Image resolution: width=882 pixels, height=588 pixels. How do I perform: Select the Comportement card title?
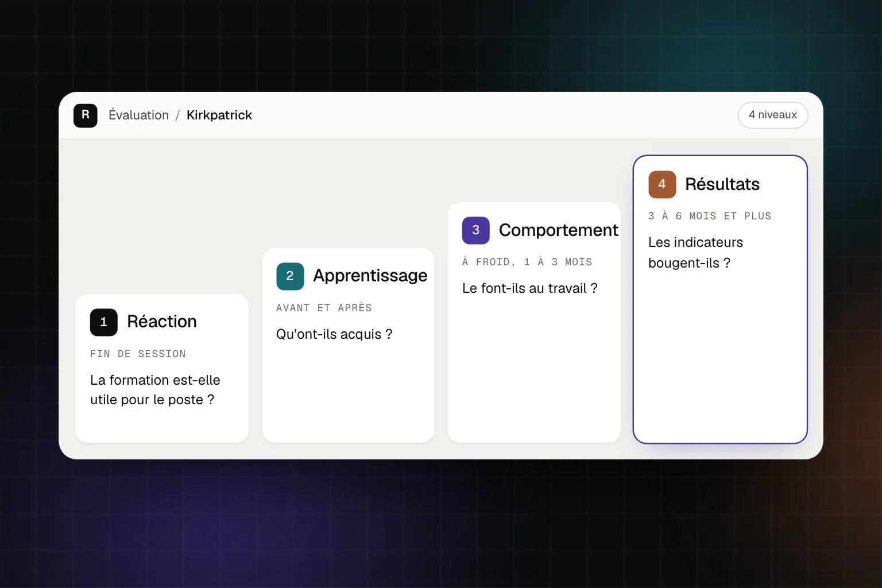click(x=559, y=230)
